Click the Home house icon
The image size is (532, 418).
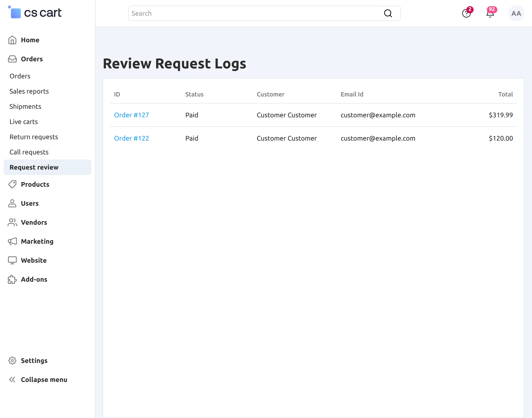click(12, 40)
